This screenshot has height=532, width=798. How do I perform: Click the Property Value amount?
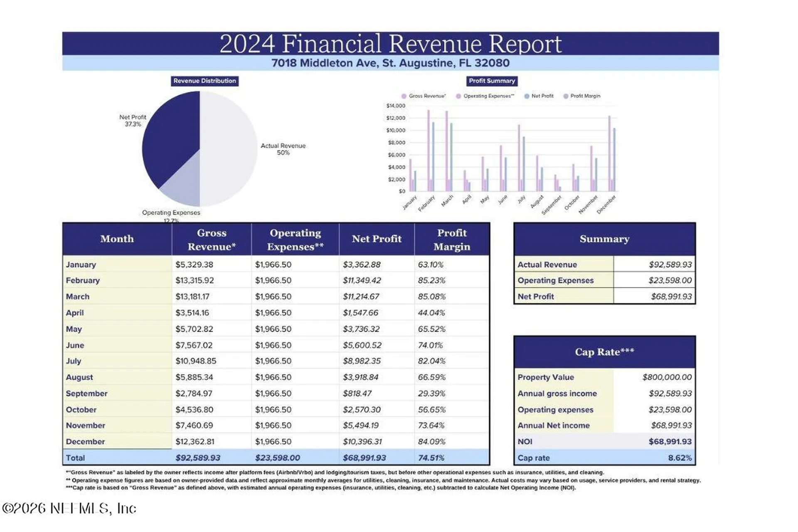667,377
